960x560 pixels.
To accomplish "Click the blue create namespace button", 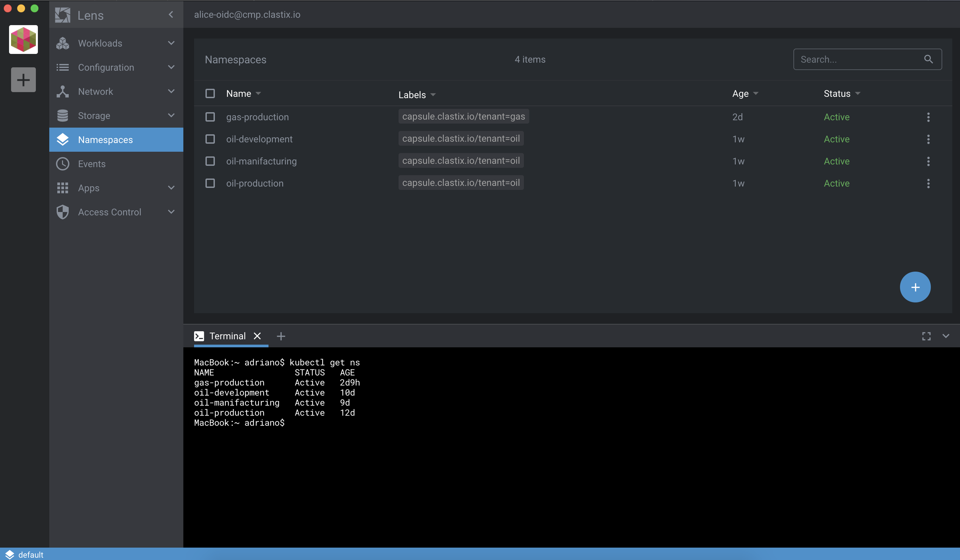I will pyautogui.click(x=915, y=287).
